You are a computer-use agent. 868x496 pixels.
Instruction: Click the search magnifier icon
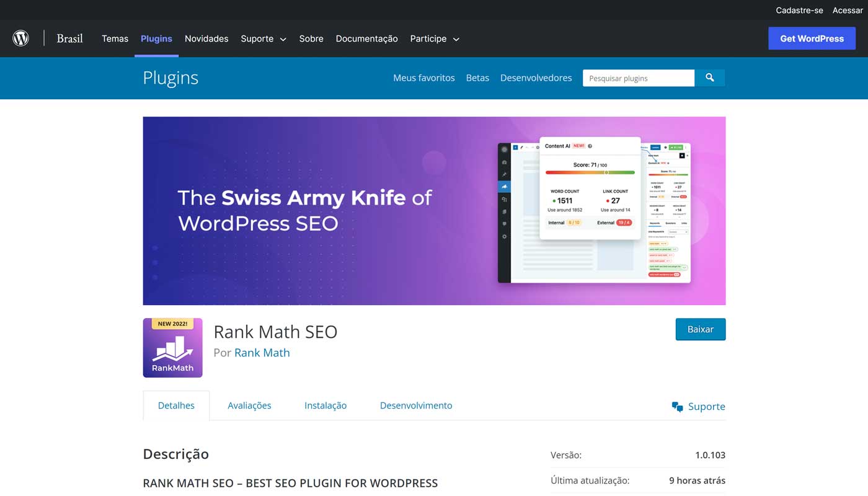point(709,77)
